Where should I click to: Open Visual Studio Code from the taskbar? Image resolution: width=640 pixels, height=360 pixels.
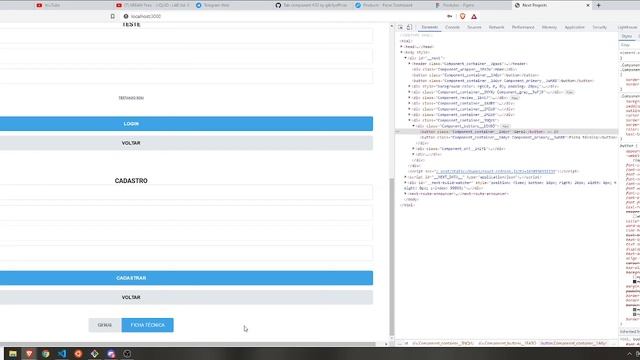click(x=62, y=354)
